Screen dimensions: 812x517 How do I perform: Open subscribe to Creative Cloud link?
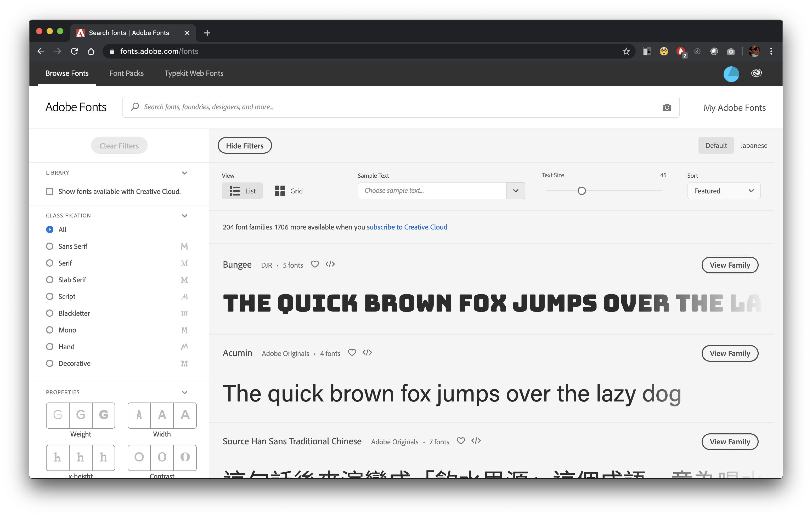click(407, 227)
